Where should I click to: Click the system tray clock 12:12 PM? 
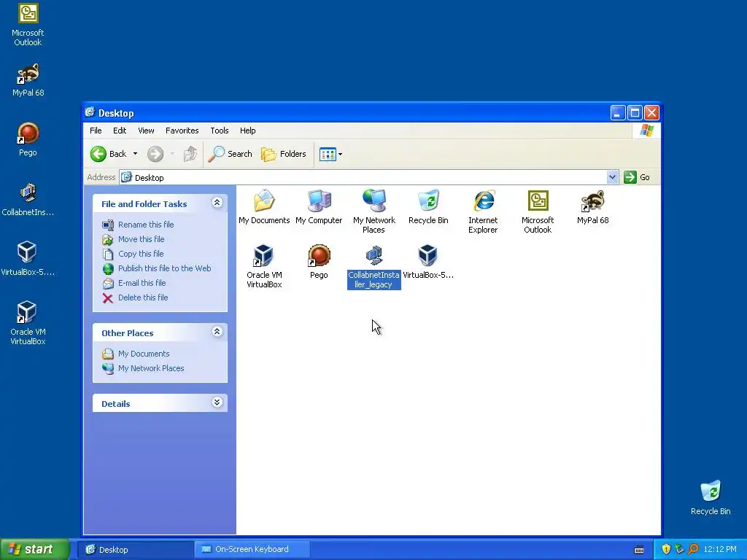(x=720, y=550)
